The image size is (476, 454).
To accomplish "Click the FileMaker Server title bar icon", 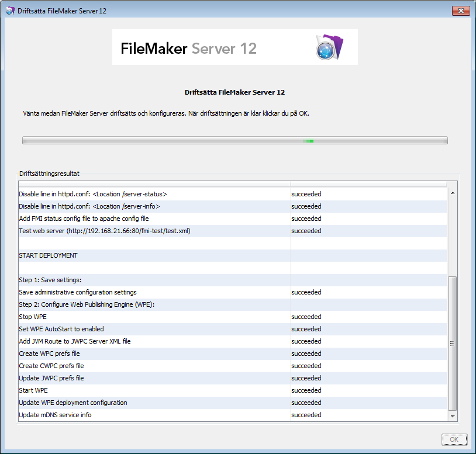I will point(10,11).
